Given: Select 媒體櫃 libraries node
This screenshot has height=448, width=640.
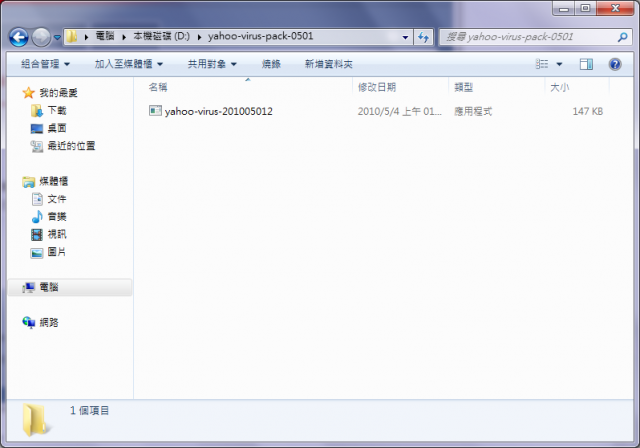Looking at the screenshot, I should pos(53,181).
